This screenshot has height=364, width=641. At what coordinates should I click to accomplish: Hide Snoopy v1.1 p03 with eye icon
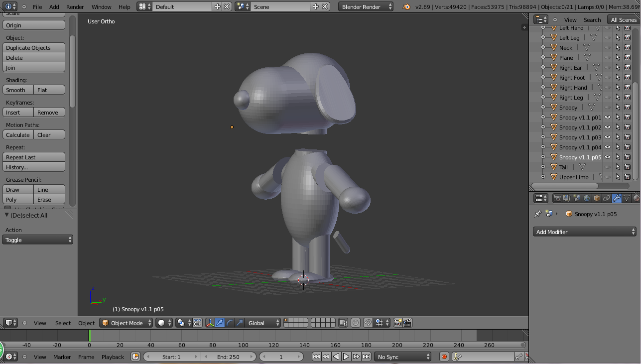click(607, 137)
